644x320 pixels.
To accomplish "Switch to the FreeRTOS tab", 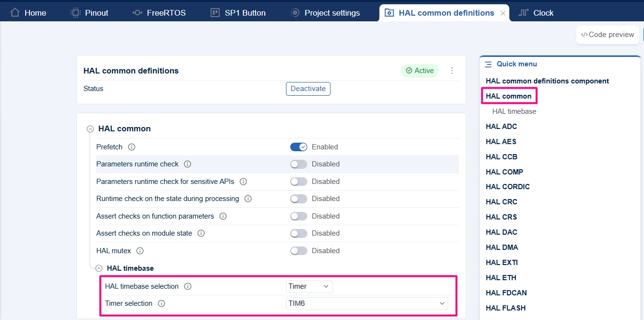I will point(159,13).
